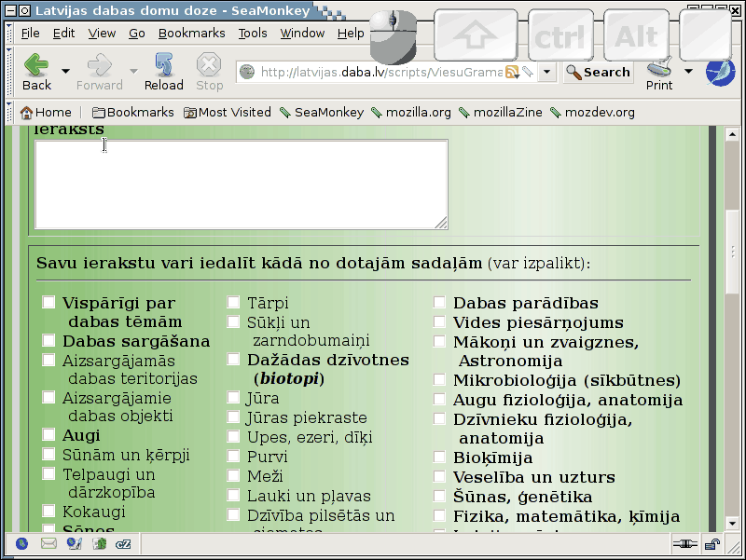Open the Back history dropdown arrow

(65, 72)
